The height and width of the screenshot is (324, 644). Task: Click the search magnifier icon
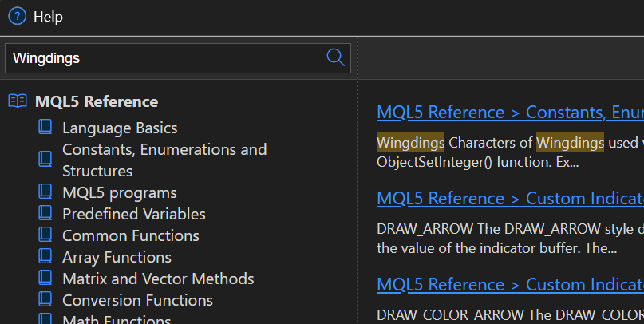(336, 57)
